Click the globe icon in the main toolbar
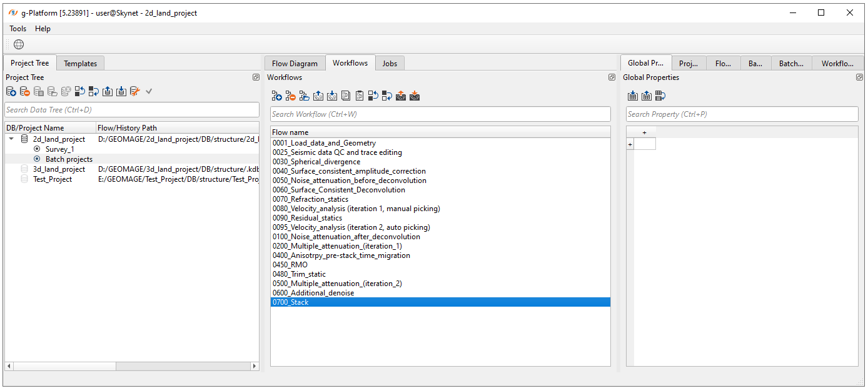 click(x=19, y=44)
